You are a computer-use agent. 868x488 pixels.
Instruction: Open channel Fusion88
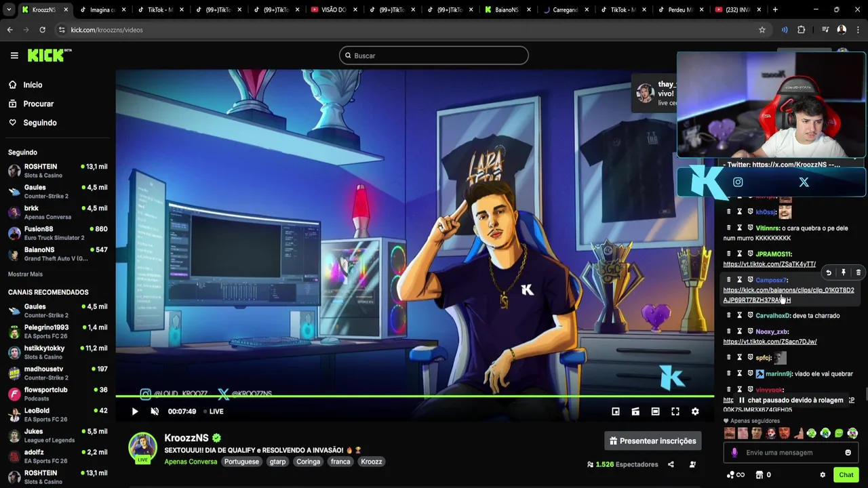58,233
